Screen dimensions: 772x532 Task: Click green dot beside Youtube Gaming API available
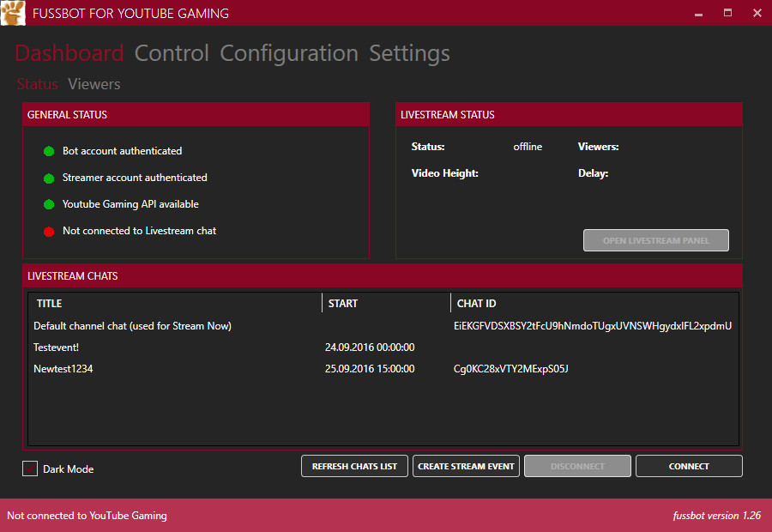(49, 204)
